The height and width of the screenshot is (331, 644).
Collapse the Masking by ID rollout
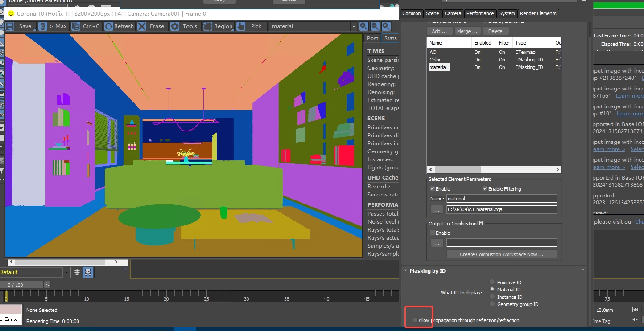[x=405, y=271]
